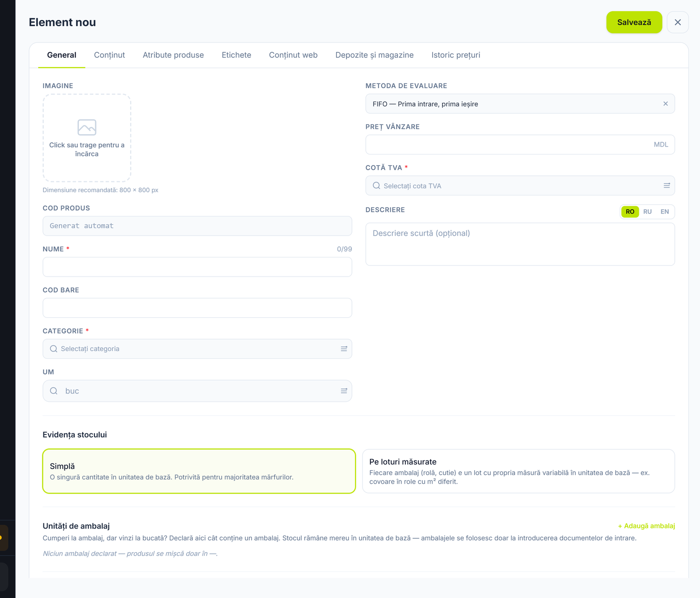Select Simplă stock tracking option
This screenshot has width=700, height=598.
199,471
